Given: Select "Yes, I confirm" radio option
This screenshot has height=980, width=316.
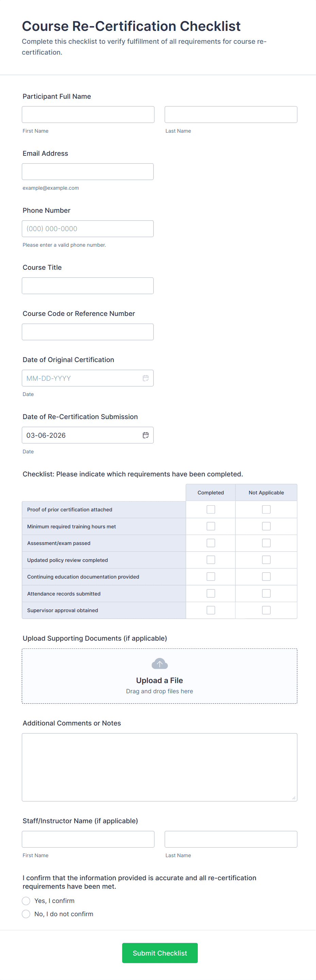Looking at the screenshot, I should click(x=26, y=901).
